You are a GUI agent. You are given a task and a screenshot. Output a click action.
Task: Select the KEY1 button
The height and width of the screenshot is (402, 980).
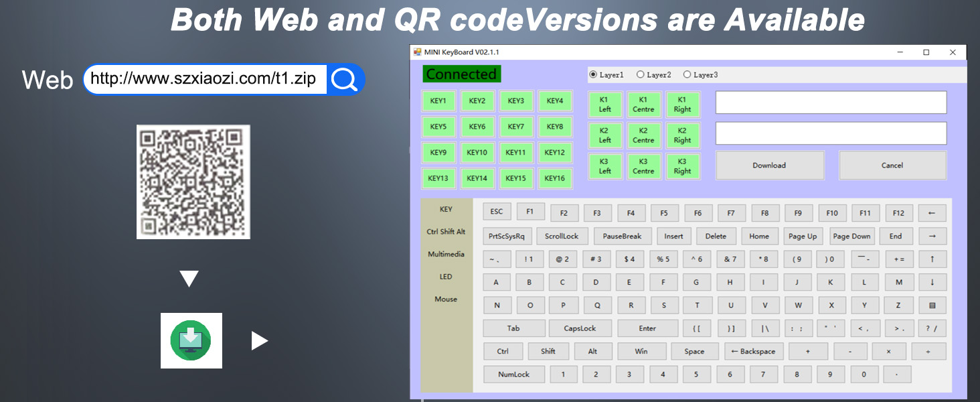pos(438,101)
